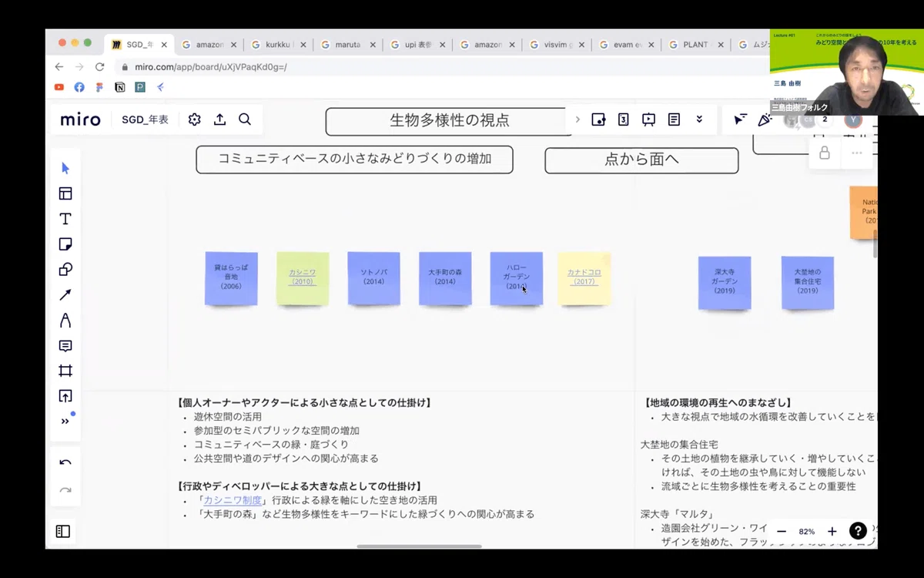
Task: Redo the last action
Action: click(65, 490)
